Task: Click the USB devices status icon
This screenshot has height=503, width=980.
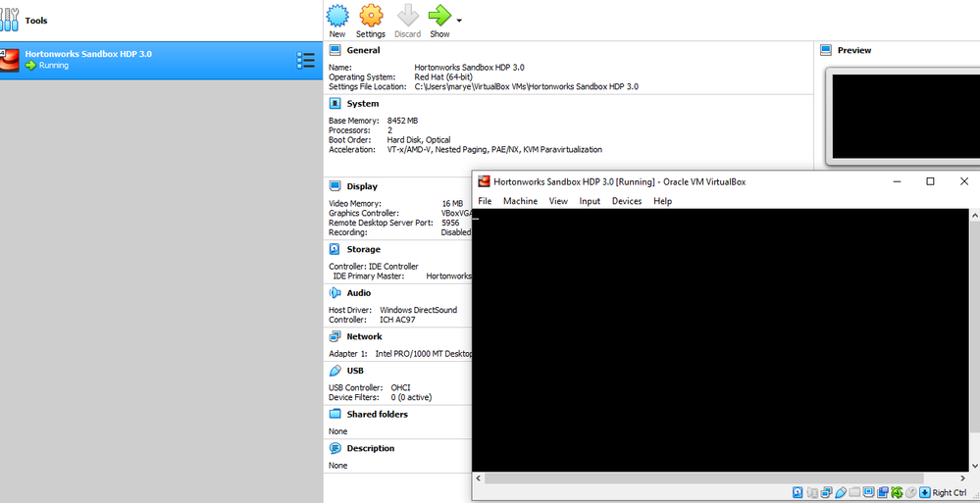Action: click(841, 493)
